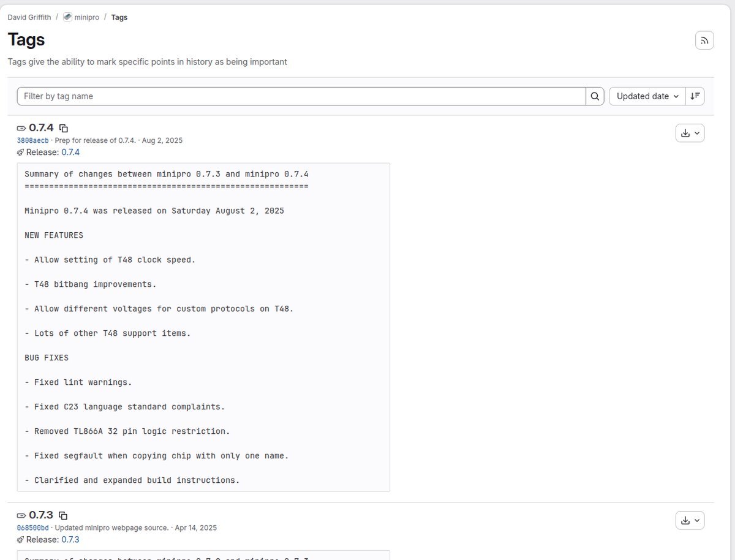Click 'T48 bitbang improvements.' line
This screenshot has width=735, height=560.
tap(91, 284)
